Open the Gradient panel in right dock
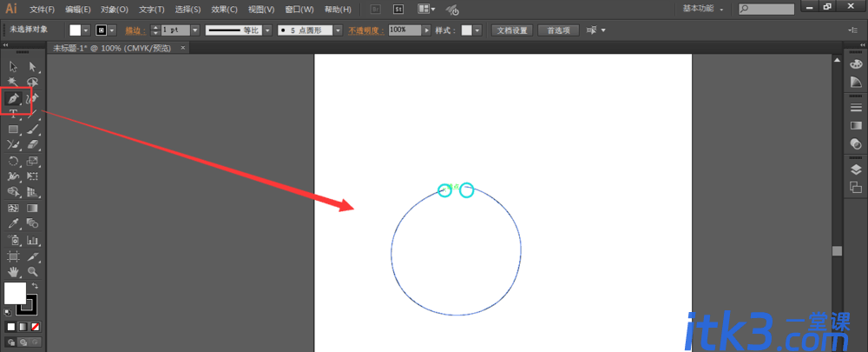Viewport: 868px width, 352px height. (x=856, y=126)
